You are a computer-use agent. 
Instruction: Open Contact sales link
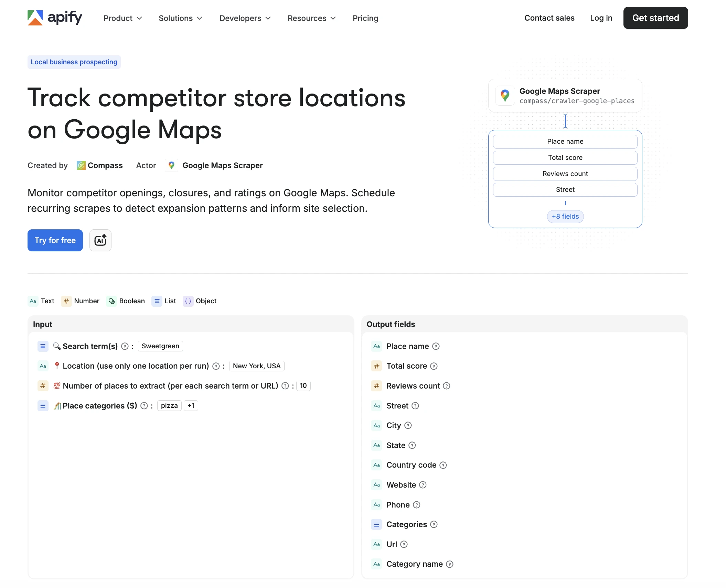pyautogui.click(x=549, y=18)
